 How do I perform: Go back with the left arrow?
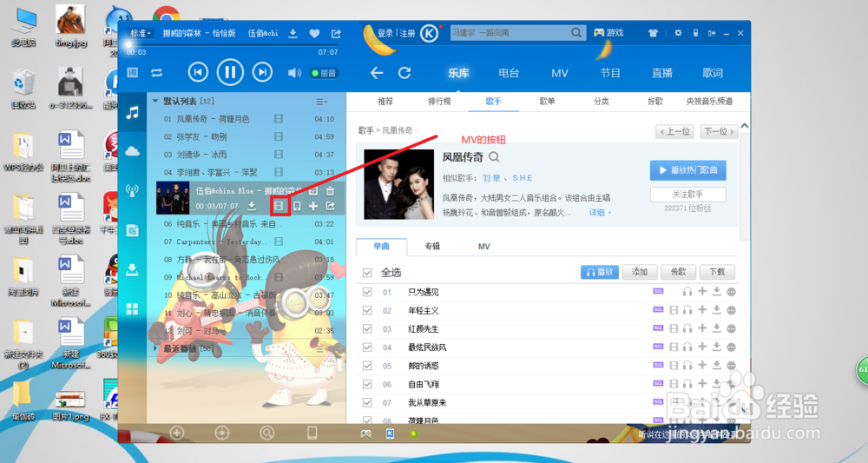pyautogui.click(x=377, y=73)
